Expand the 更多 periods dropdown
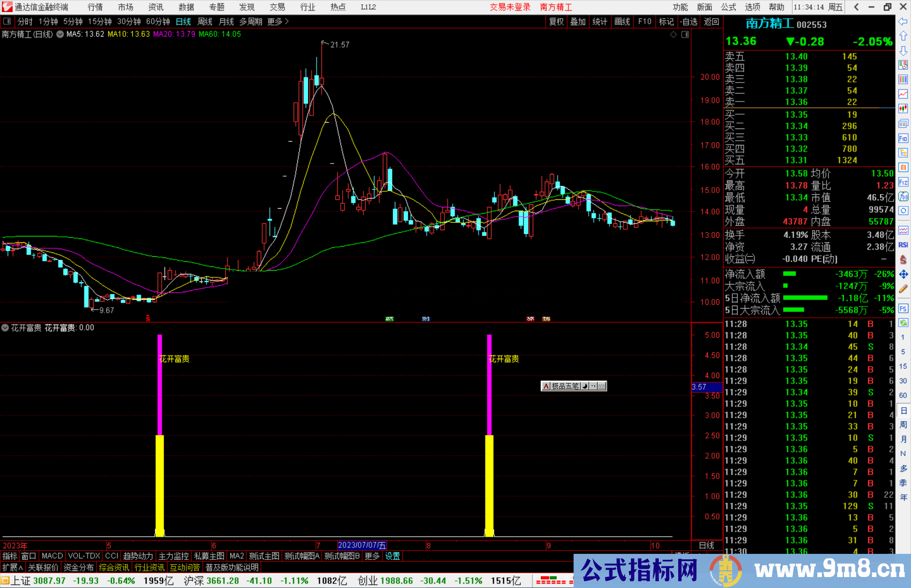911x588 pixels. [x=278, y=21]
